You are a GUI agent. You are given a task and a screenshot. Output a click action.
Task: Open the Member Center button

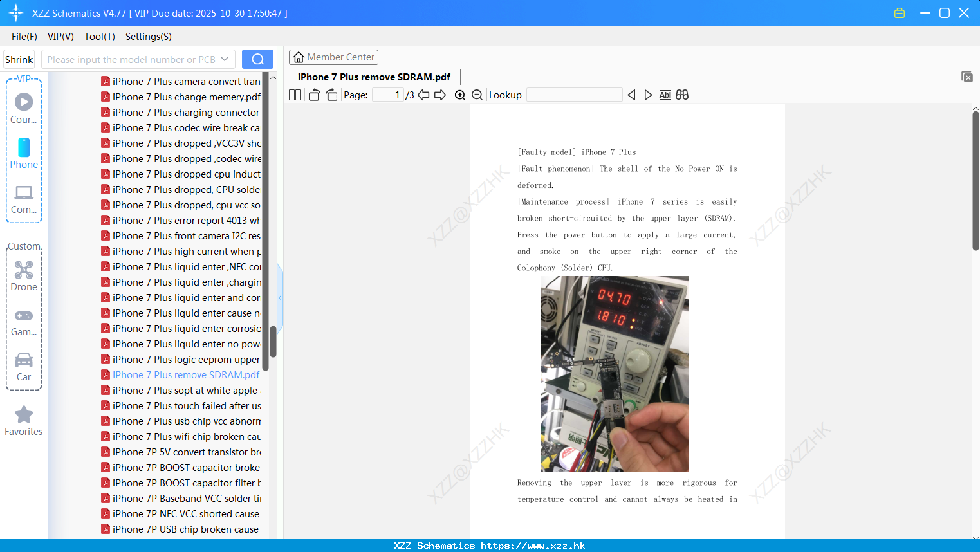pyautogui.click(x=333, y=57)
